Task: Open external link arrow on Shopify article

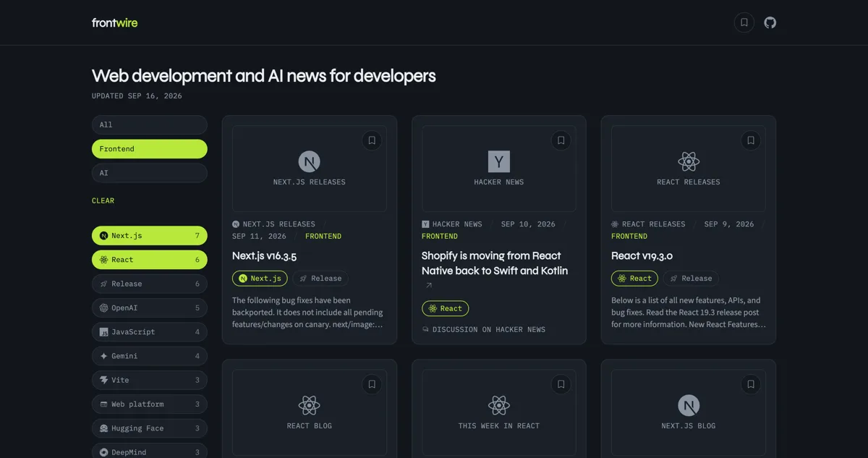Action: tap(429, 286)
